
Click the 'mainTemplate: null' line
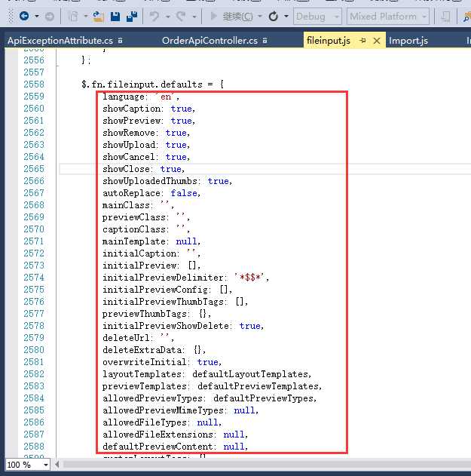151,241
